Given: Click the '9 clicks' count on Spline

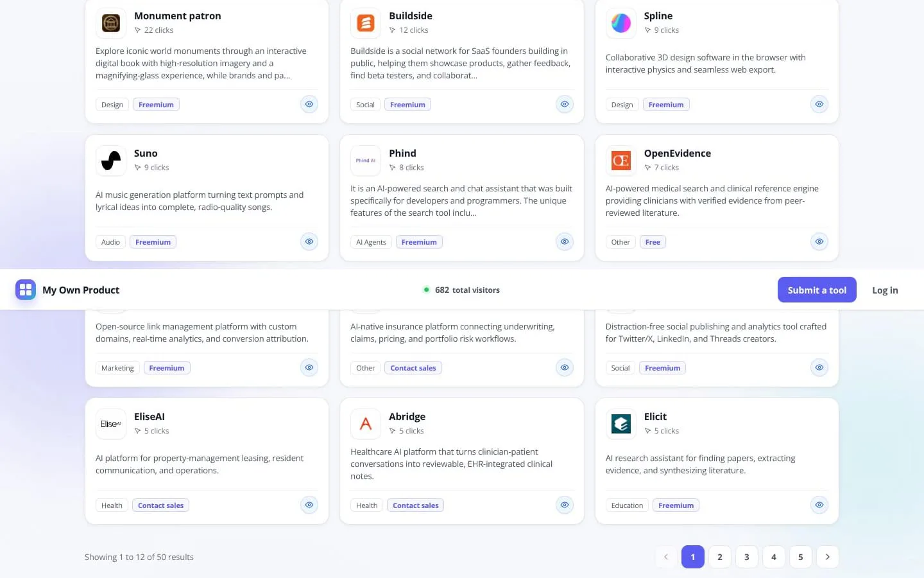Looking at the screenshot, I should [666, 30].
